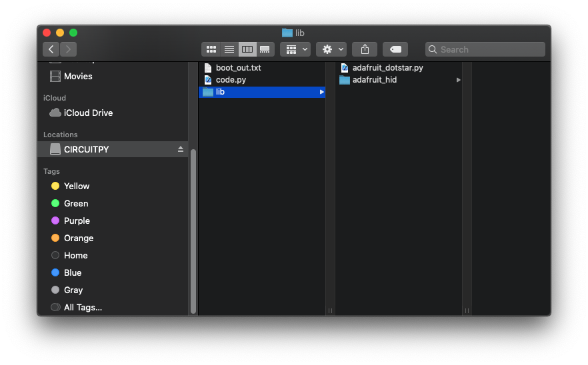Click the lib folder icon in title bar

287,33
